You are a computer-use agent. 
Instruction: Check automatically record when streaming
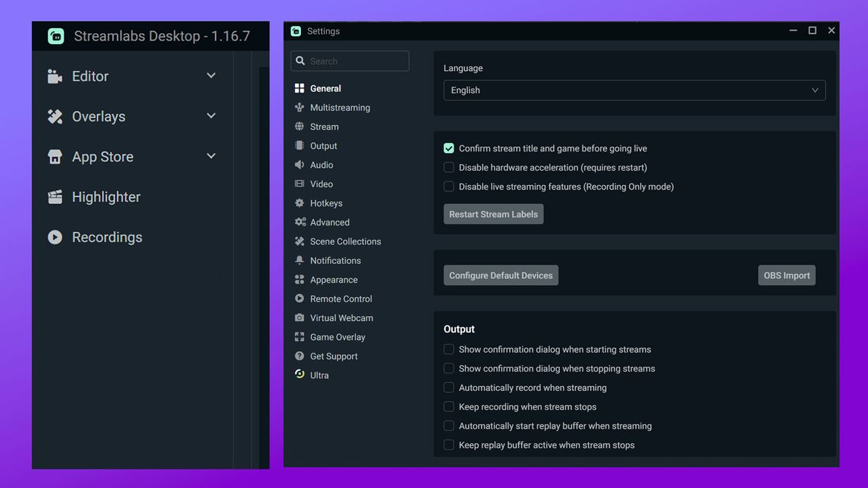[448, 388]
